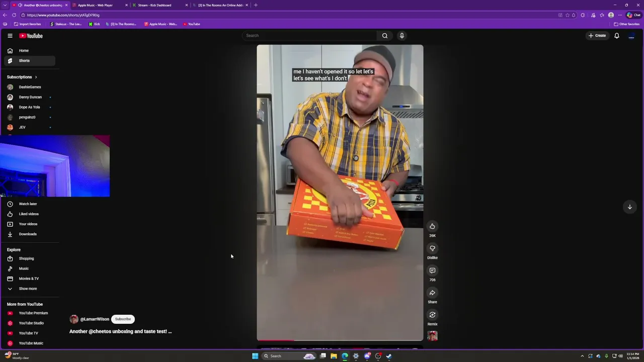Open the comments with 706 count

coord(432,270)
